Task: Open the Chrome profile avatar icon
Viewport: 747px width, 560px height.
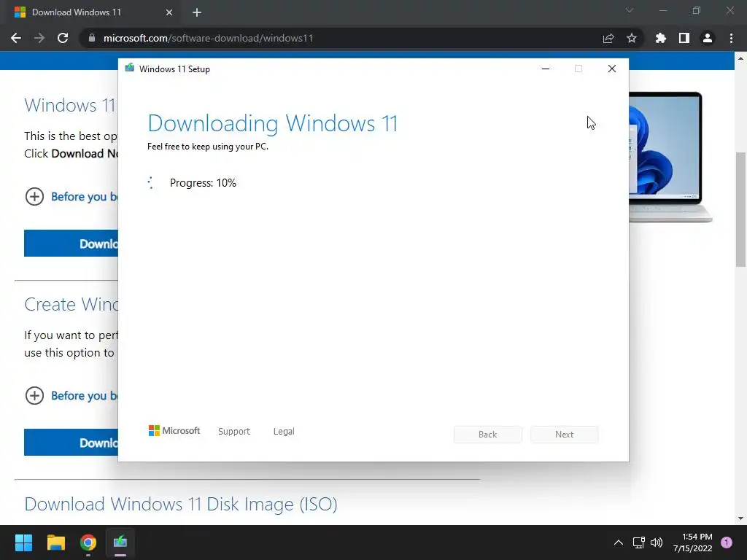Action: tap(708, 38)
